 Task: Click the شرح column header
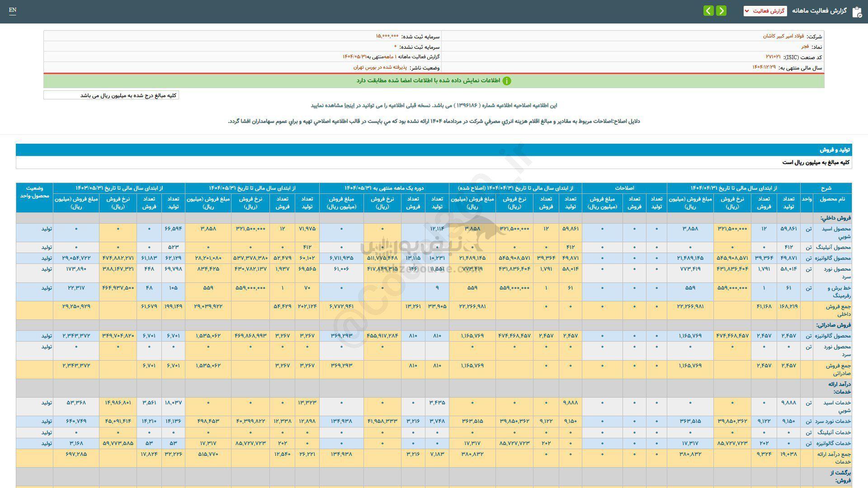(826, 188)
